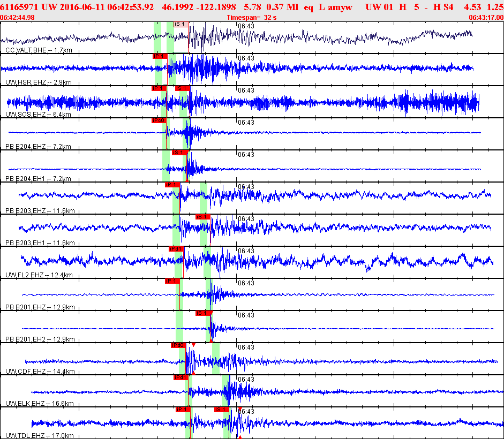This screenshot has height=439, width=504.
Task: Click the channel label PB.B201.EH2 -- 12.9km
Action: 40,339
